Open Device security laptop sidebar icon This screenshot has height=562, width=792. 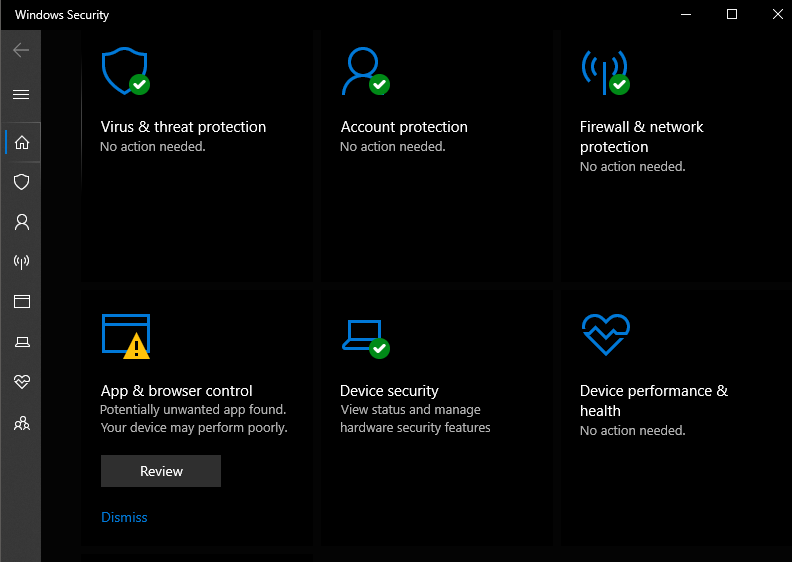tap(21, 342)
